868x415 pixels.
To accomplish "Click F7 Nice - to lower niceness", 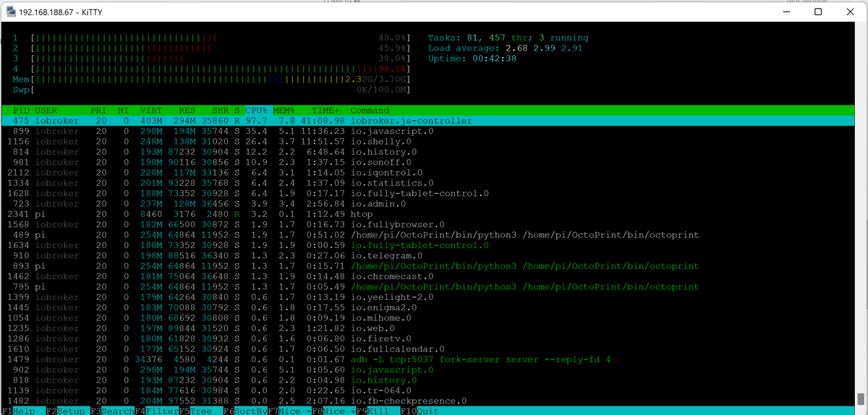I will [x=289, y=411].
